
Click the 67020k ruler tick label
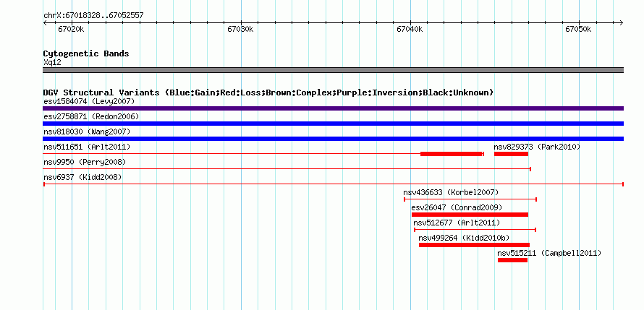click(71, 29)
